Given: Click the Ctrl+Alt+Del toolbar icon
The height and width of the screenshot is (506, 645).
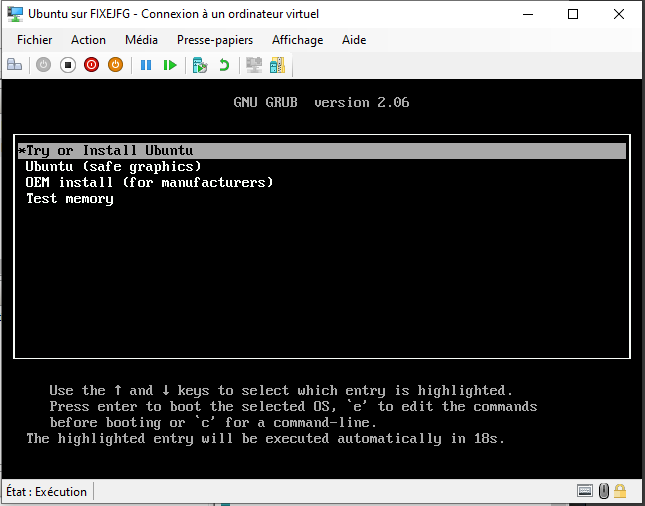Looking at the screenshot, I should [x=14, y=65].
